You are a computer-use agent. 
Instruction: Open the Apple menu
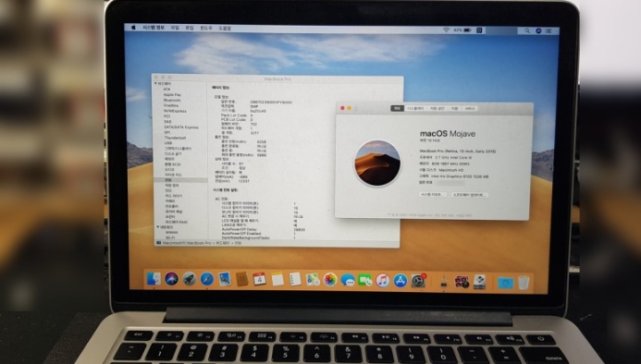133,28
